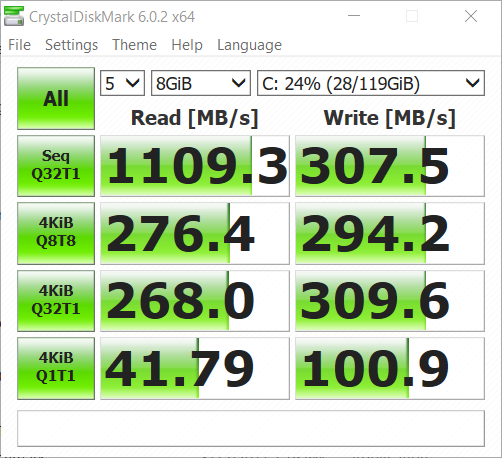Run all benchmarks with the All button
The height and width of the screenshot is (458, 502).
click(56, 98)
